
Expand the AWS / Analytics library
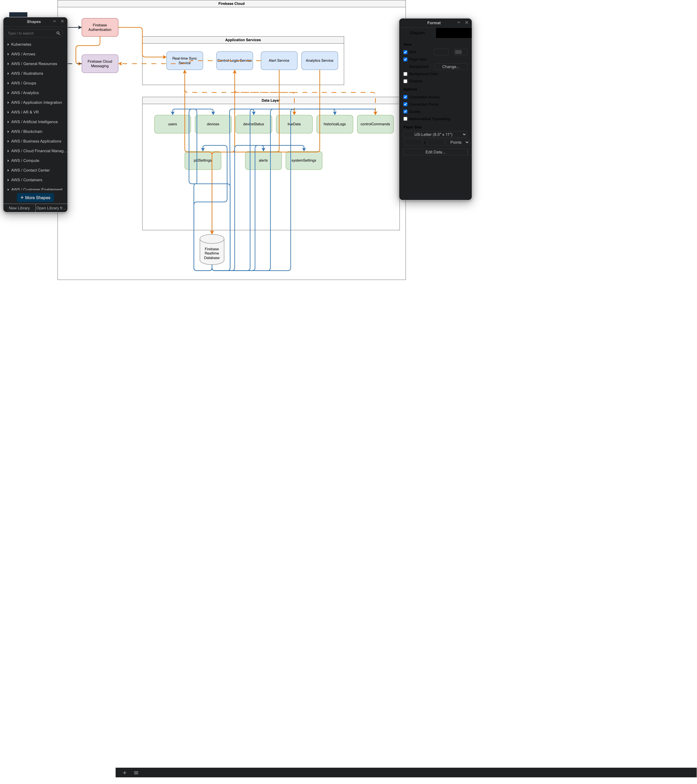(35, 93)
